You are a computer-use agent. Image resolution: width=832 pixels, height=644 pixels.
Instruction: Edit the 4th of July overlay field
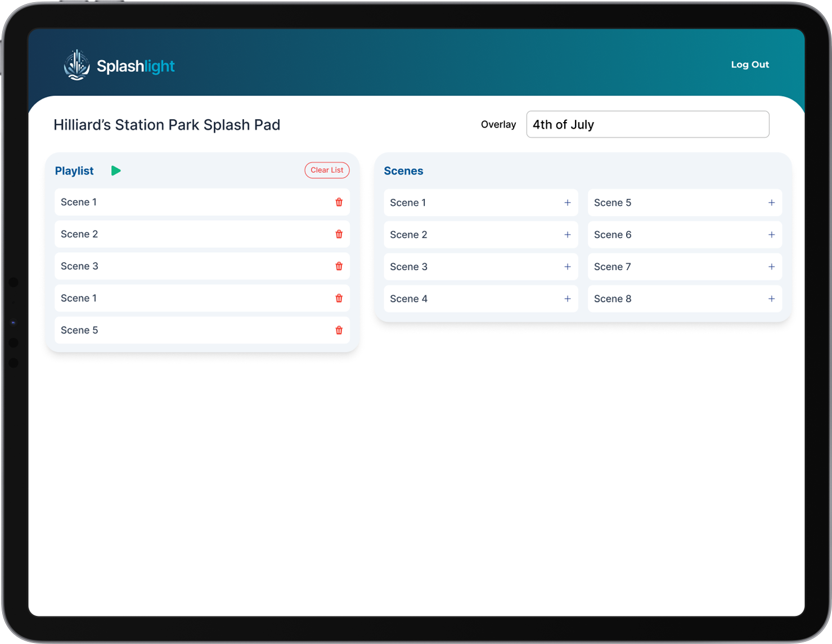pos(647,124)
